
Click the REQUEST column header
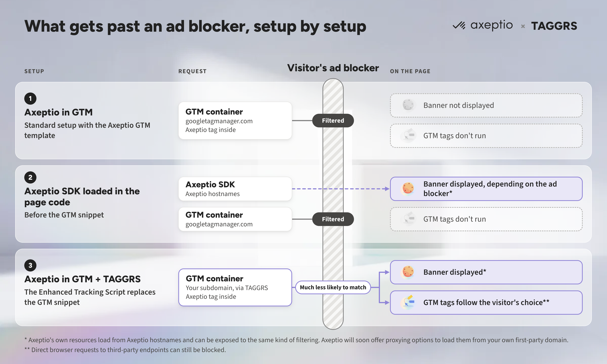click(192, 71)
